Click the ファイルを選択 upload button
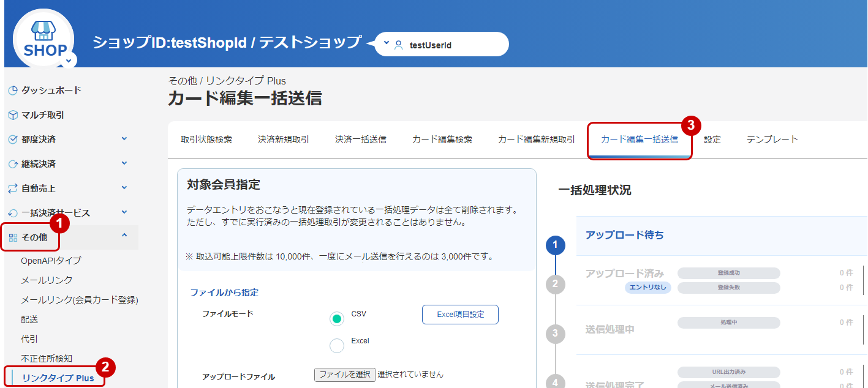 click(345, 375)
